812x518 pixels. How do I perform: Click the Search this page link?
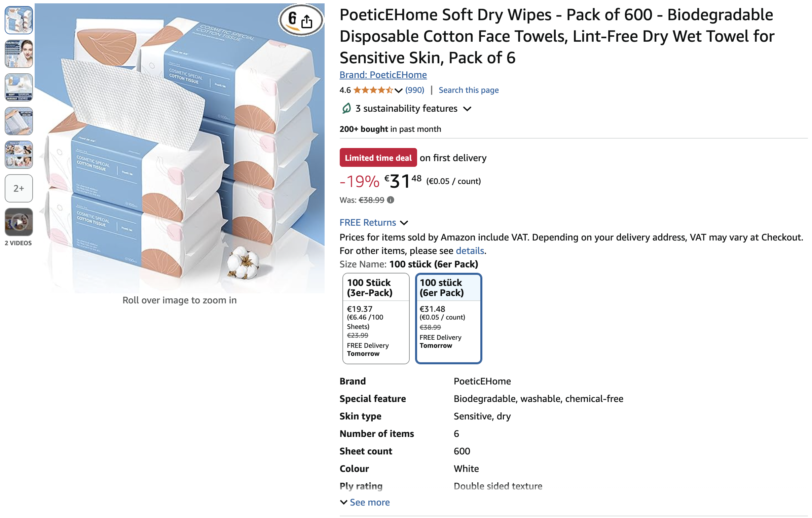(468, 90)
